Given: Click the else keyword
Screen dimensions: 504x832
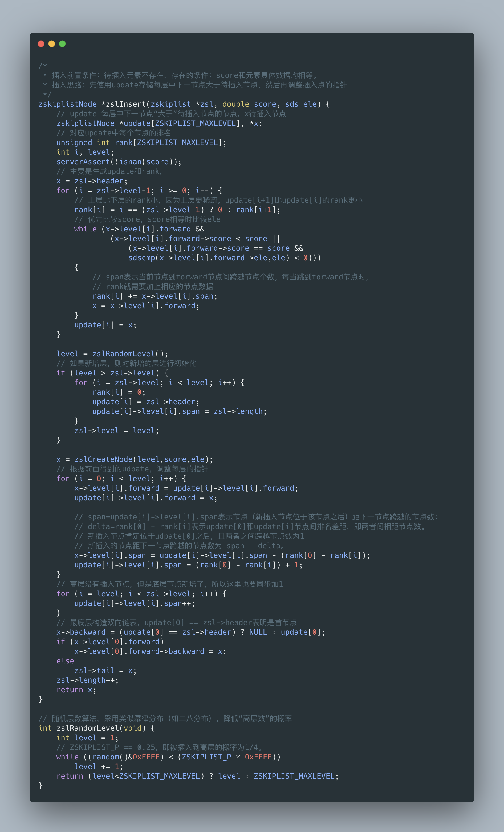Looking at the screenshot, I should pos(65,661).
